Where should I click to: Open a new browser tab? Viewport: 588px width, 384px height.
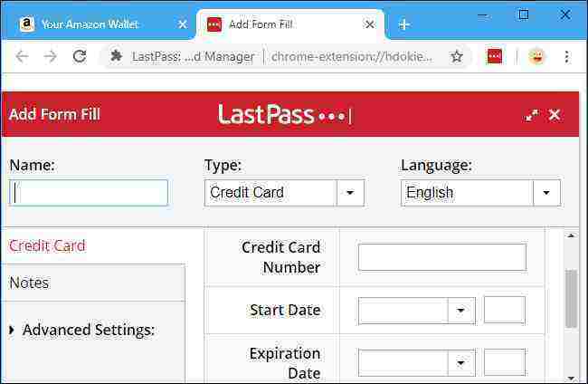tap(403, 24)
